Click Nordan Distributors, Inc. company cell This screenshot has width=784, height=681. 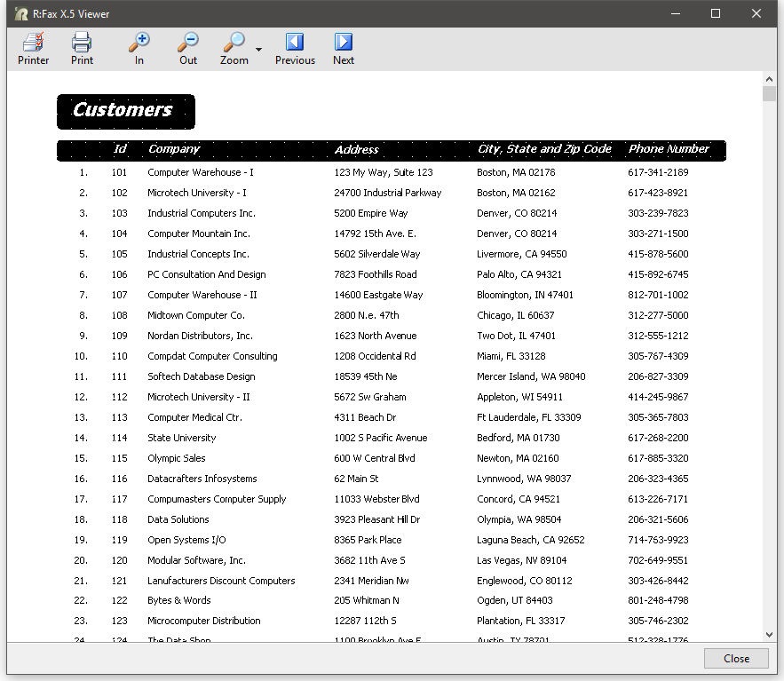tap(200, 336)
